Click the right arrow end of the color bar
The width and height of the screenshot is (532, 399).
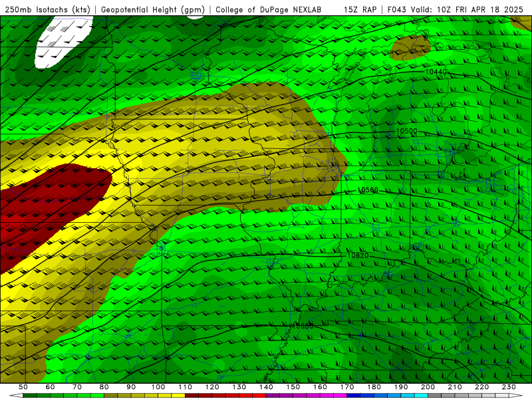pyautogui.click(x=516, y=396)
